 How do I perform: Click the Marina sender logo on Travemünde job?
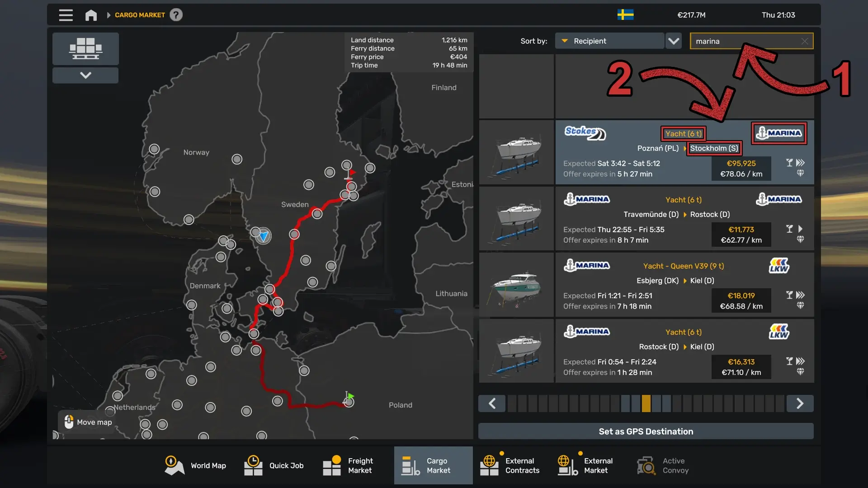point(587,199)
